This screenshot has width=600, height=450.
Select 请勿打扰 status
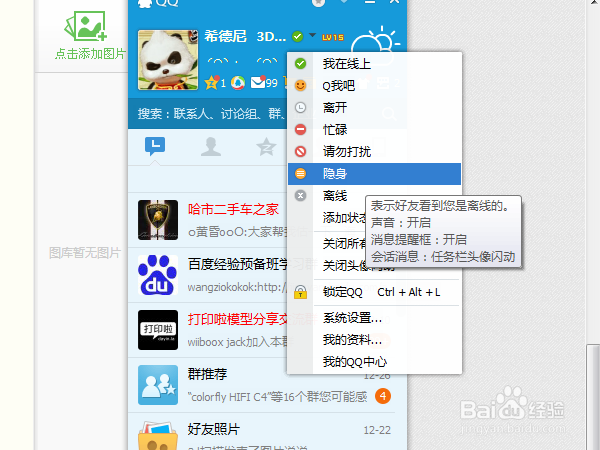pos(374,152)
